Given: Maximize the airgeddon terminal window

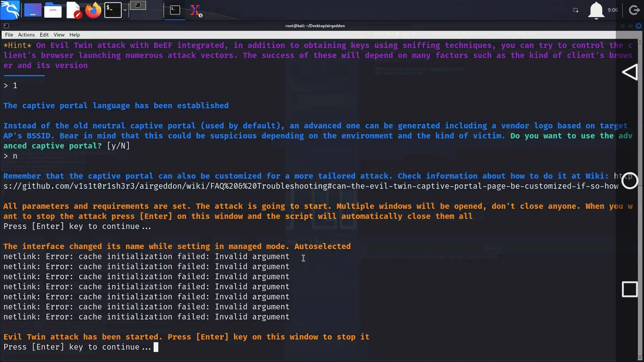Looking at the screenshot, I should click(631, 26).
